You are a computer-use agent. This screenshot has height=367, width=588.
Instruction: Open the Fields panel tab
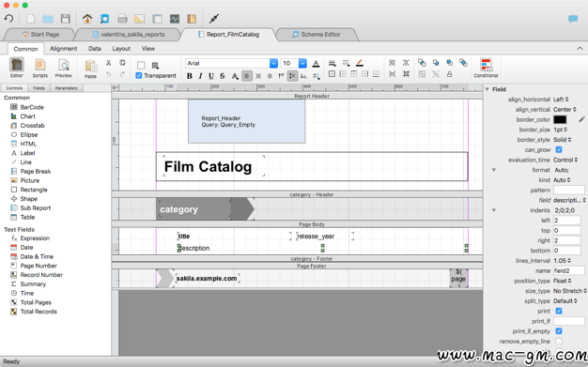39,88
